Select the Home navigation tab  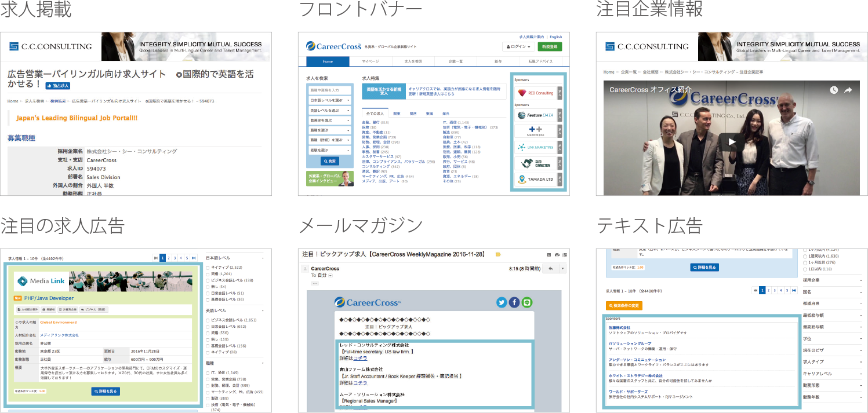coord(328,61)
